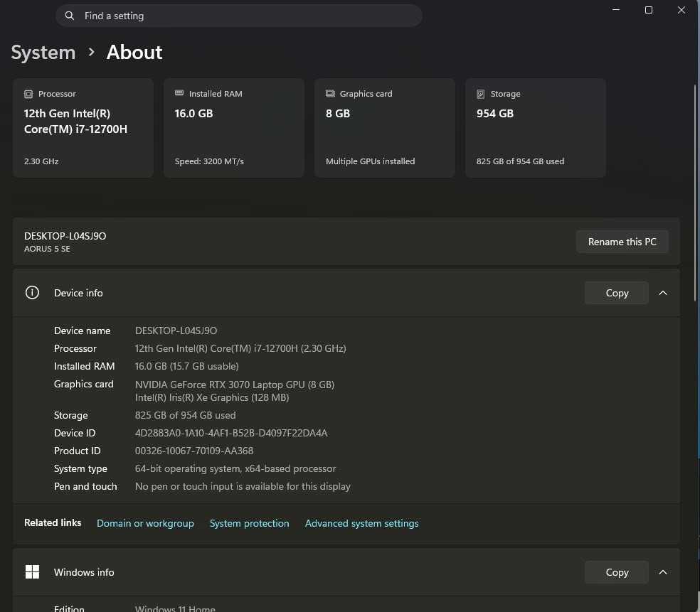Select Device name value DESKTOP-L04SJ9O
This screenshot has height=612, width=700.
176,331
